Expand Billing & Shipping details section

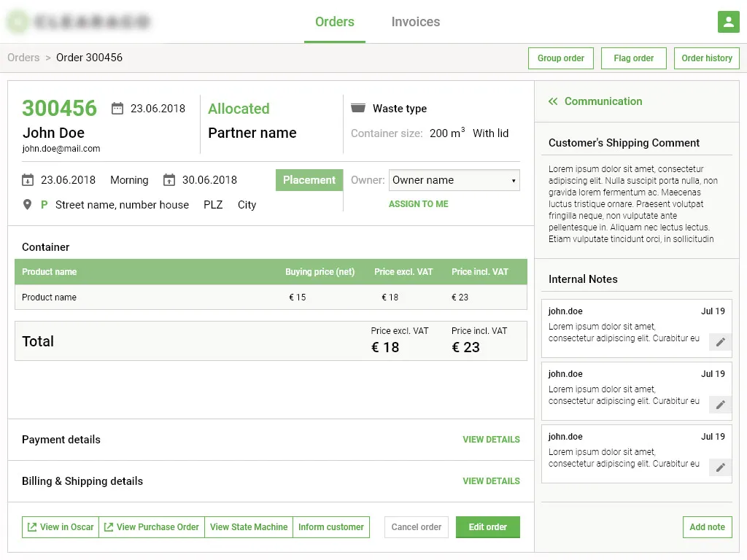tap(491, 481)
